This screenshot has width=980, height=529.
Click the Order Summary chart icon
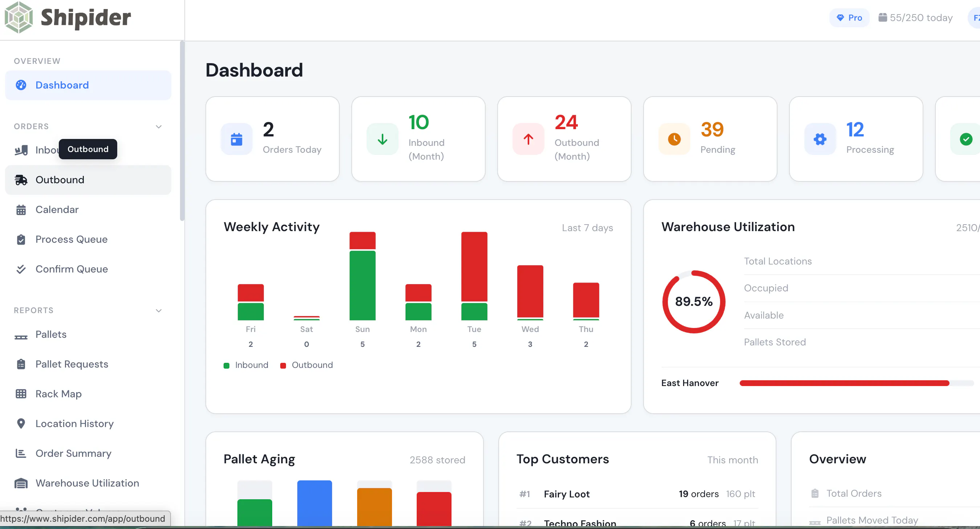pyautogui.click(x=21, y=453)
